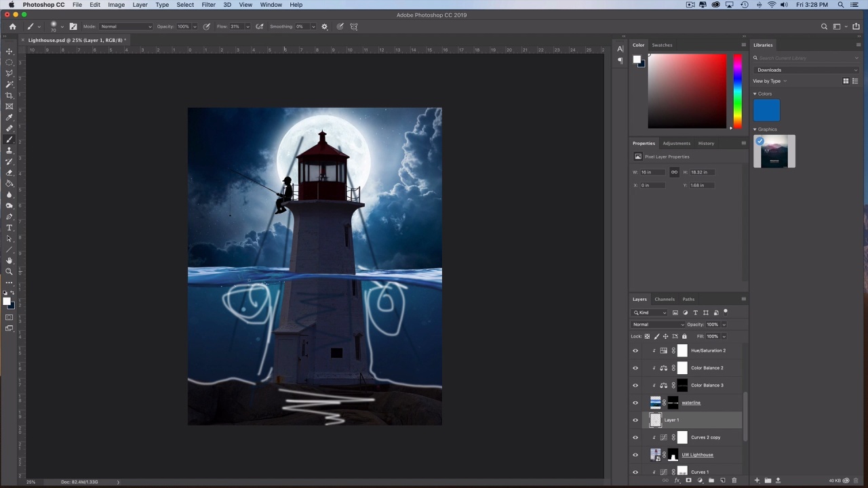868x488 pixels.
Task: Switch to the Channels tab
Action: click(664, 299)
